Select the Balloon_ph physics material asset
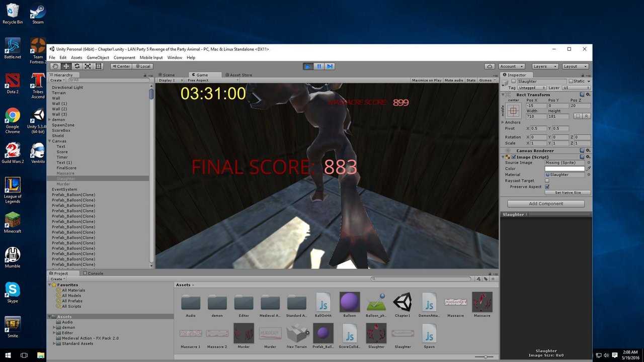The height and width of the screenshot is (362, 644). 376,305
